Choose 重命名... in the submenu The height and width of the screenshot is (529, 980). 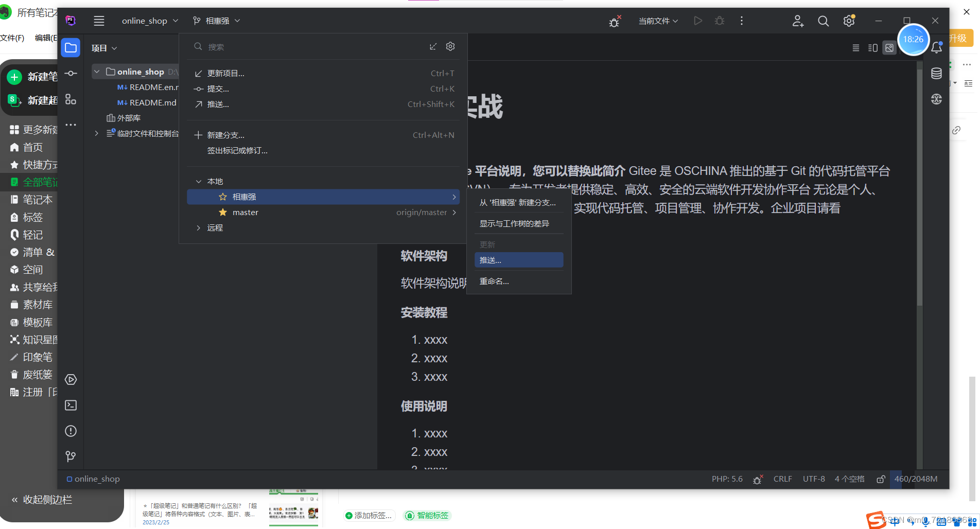[x=494, y=281]
